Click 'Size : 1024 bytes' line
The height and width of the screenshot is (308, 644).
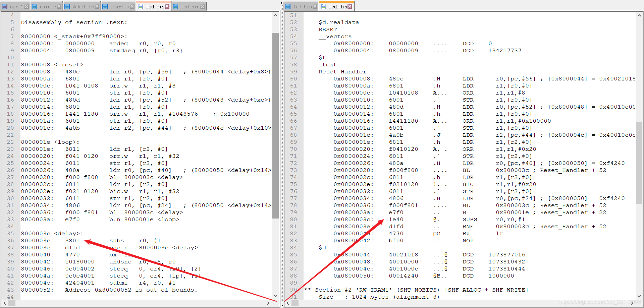379,297
